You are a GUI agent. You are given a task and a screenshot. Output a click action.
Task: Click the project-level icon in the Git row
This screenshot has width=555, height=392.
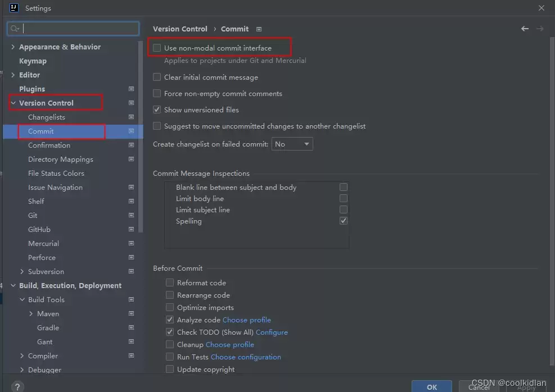coord(131,215)
